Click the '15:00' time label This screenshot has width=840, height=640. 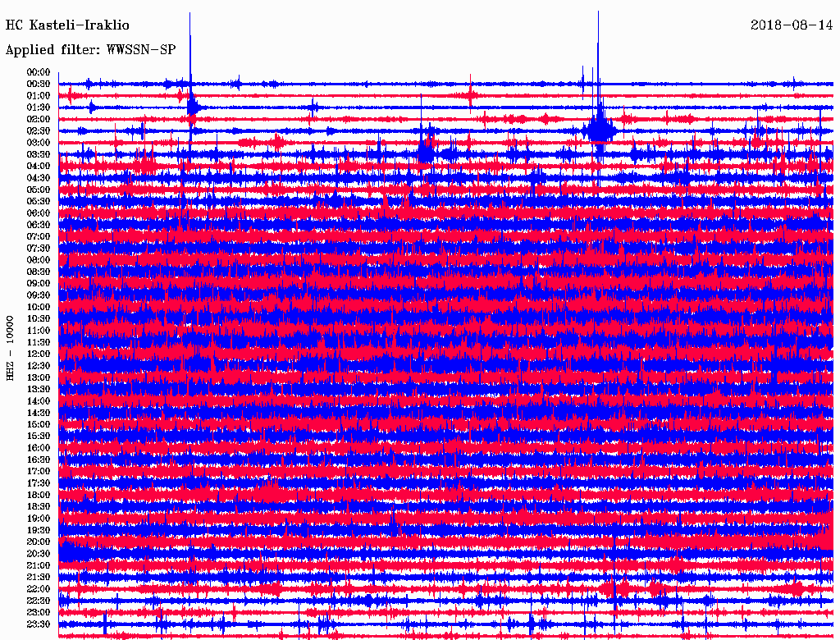[x=39, y=424]
